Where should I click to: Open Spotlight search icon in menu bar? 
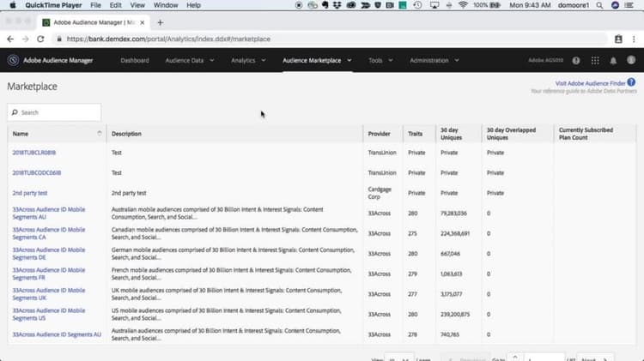point(599,5)
